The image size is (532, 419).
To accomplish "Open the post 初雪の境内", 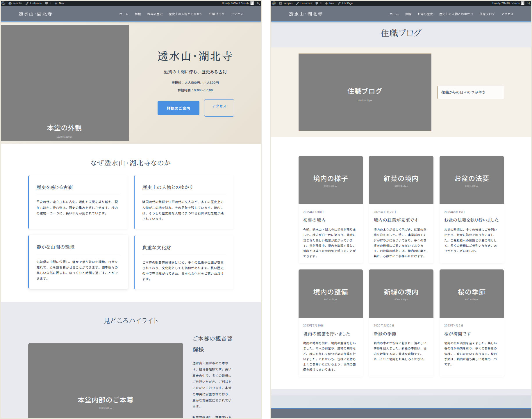I will coord(313,220).
